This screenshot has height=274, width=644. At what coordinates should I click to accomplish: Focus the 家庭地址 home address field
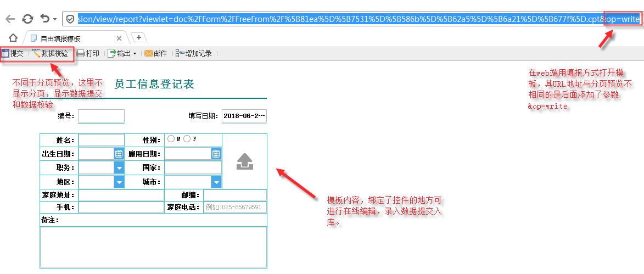point(121,195)
